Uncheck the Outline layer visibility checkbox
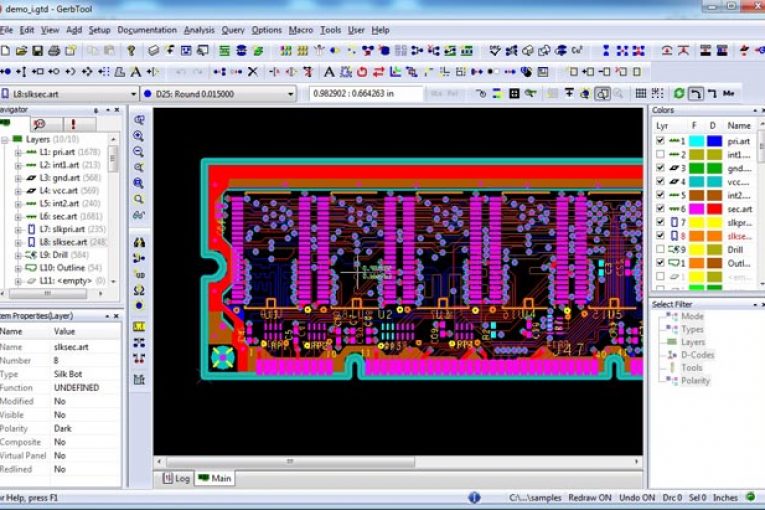 tap(660, 263)
